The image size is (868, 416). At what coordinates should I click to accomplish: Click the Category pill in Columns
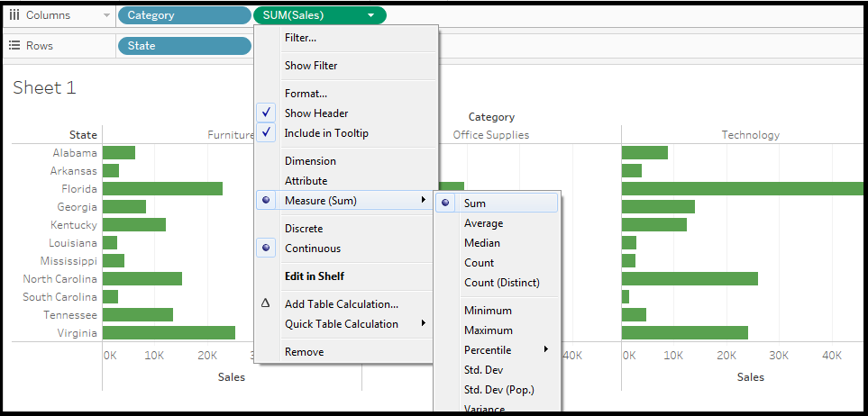click(184, 15)
